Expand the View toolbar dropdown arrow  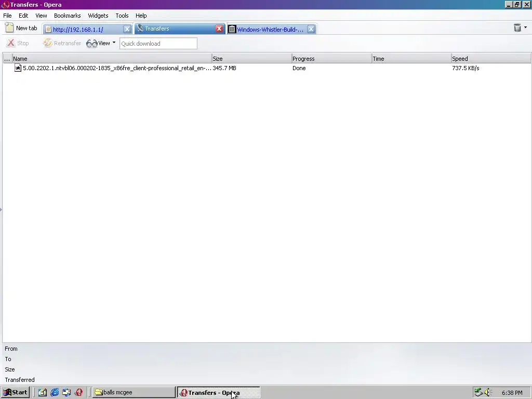(x=114, y=43)
